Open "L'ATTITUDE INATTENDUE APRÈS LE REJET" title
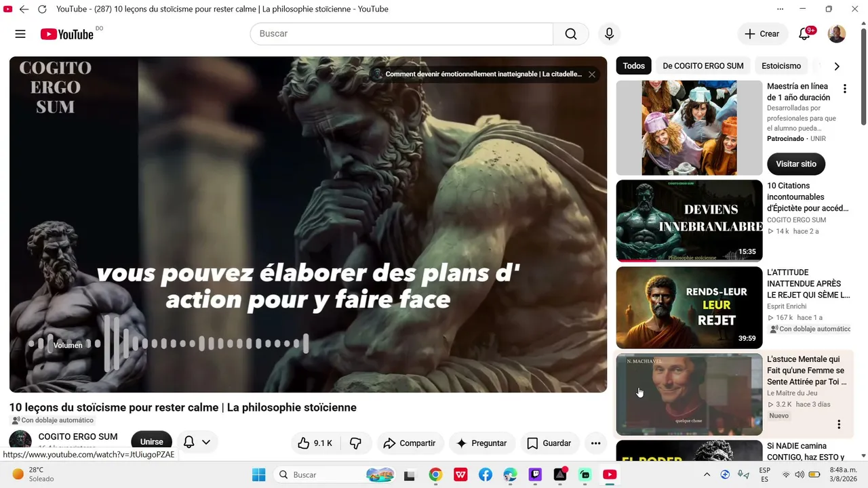This screenshot has height=488, width=868. (x=808, y=284)
